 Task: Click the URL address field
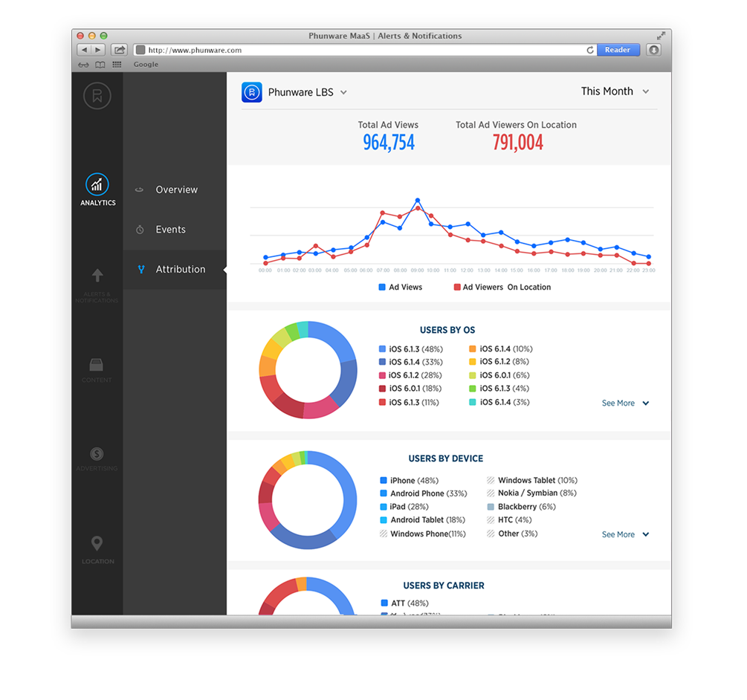coord(364,50)
